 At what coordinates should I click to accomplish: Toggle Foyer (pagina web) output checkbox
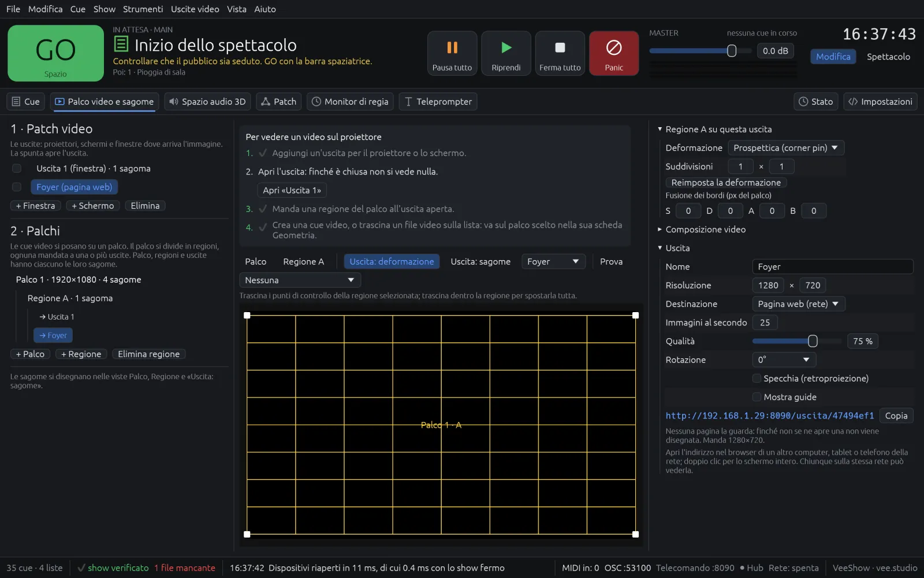(17, 187)
